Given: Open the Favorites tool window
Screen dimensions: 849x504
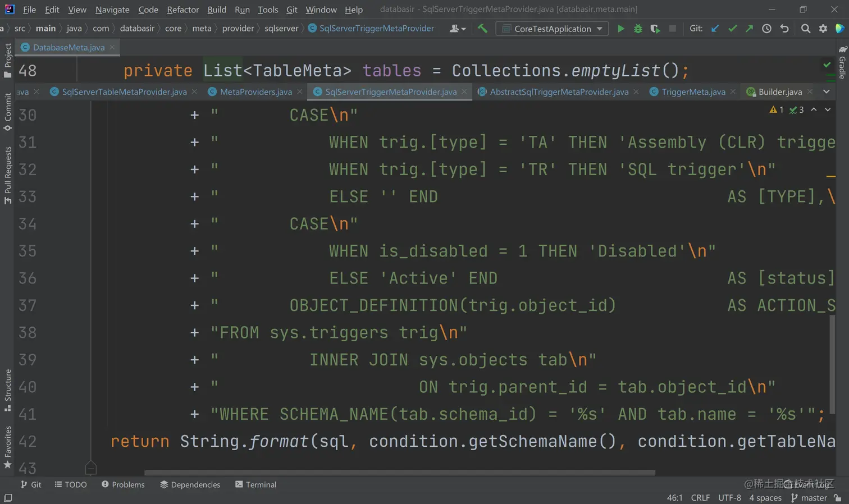Looking at the screenshot, I should pyautogui.click(x=8, y=447).
